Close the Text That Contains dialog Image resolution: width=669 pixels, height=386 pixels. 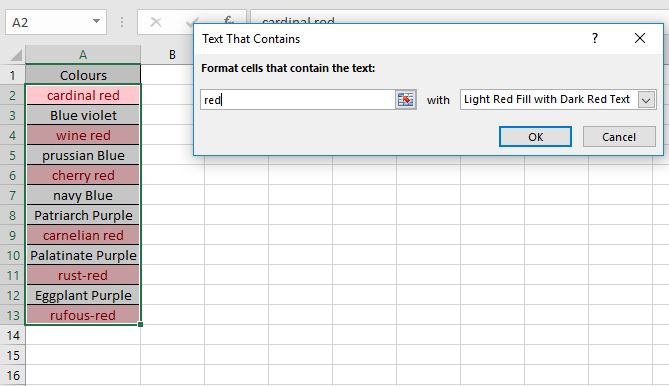(640, 38)
